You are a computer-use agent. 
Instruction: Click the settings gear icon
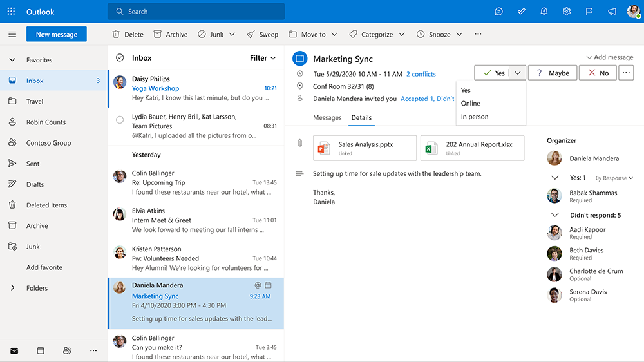pos(567,12)
